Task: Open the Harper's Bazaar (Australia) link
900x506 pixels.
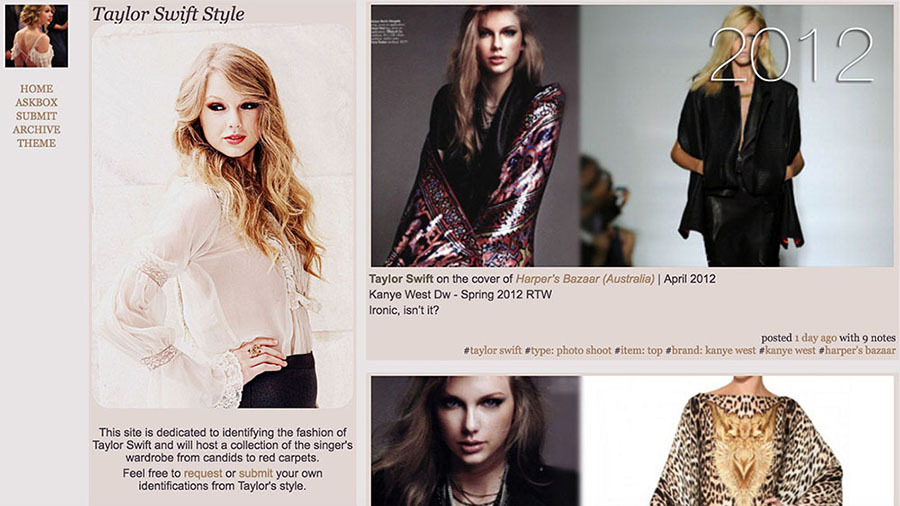Action: 585,279
